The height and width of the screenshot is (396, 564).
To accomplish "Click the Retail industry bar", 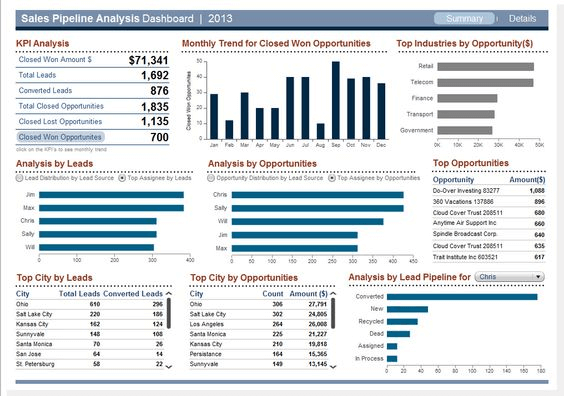I will (486, 67).
